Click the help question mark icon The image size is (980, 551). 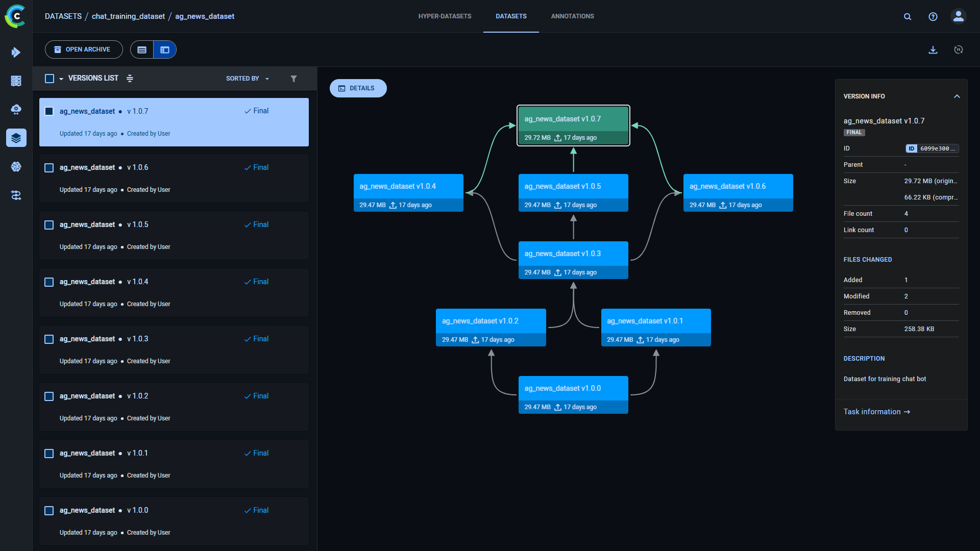click(933, 16)
